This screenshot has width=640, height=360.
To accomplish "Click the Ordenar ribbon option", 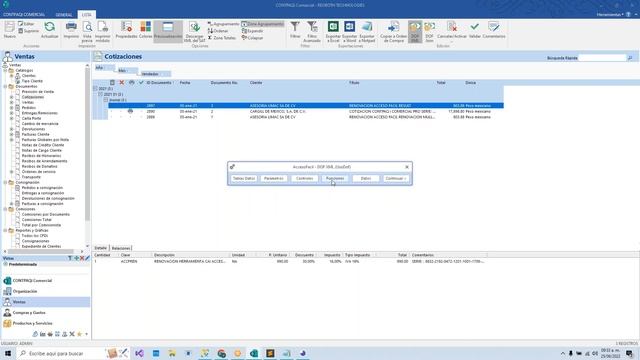I will [218, 31].
